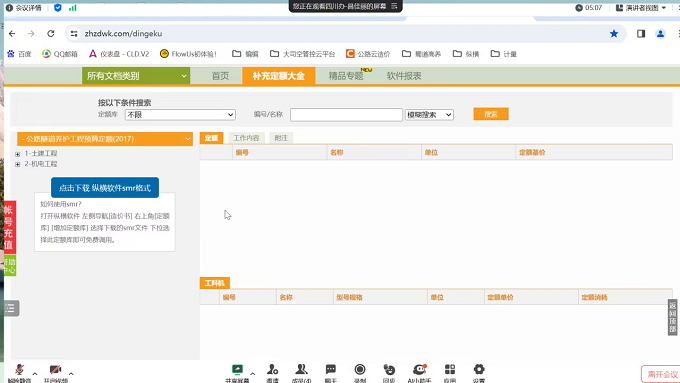This screenshot has width=680, height=383.
Task: Turn on the camera video
Action: pyautogui.click(x=56, y=370)
